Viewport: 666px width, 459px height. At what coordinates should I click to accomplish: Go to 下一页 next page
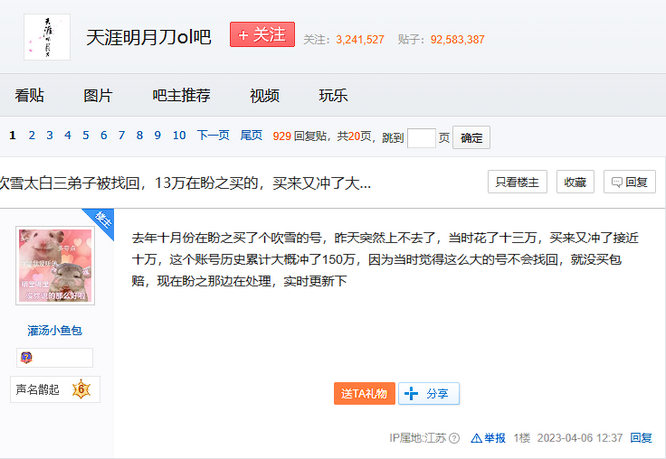click(x=213, y=136)
